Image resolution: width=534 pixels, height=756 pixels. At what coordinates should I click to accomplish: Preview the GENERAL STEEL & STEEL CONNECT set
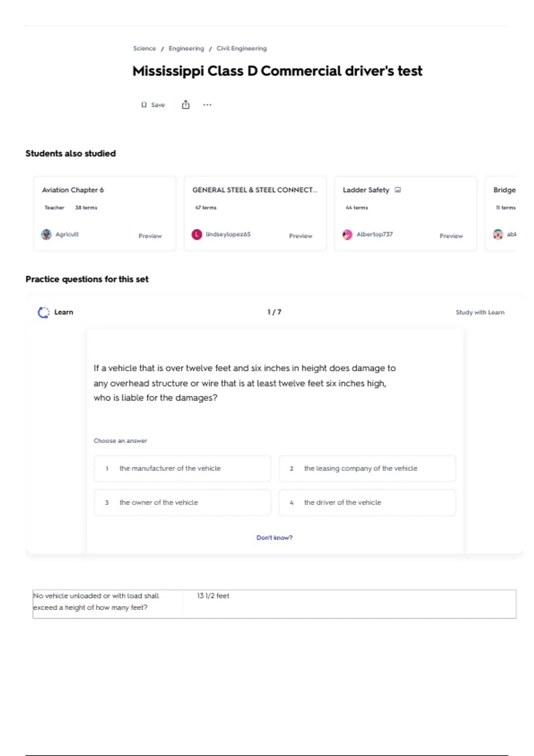(300, 236)
